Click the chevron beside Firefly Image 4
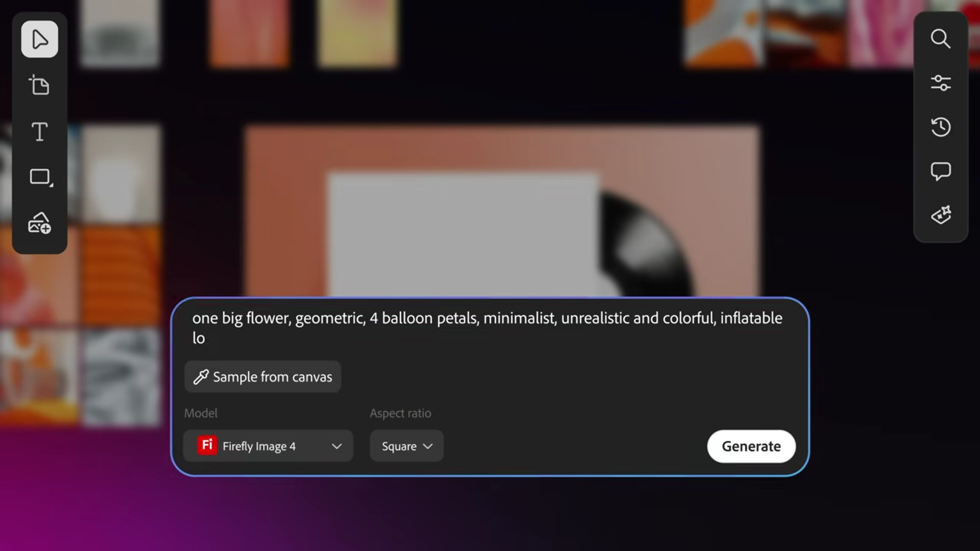The image size is (980, 551). tap(337, 446)
